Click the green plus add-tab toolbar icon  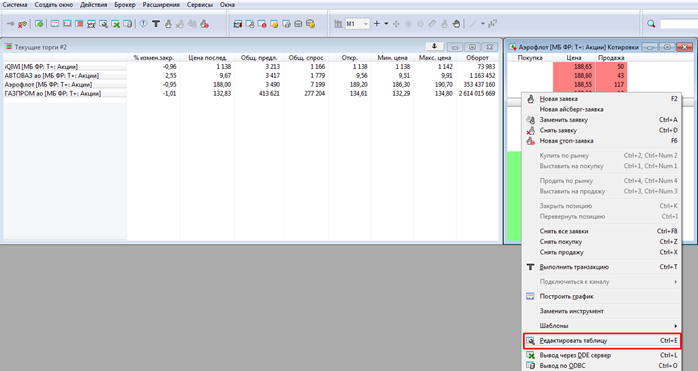(x=39, y=24)
